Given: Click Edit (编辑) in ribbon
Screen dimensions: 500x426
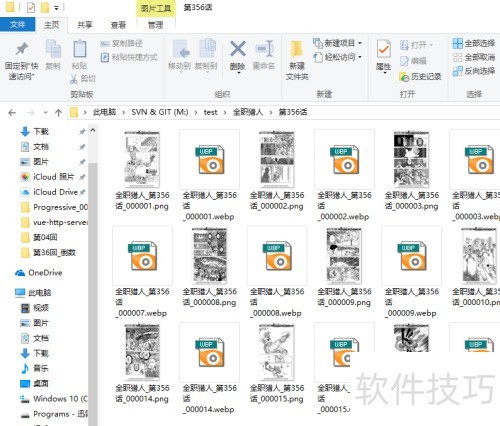Looking at the screenshot, I should tap(413, 61).
